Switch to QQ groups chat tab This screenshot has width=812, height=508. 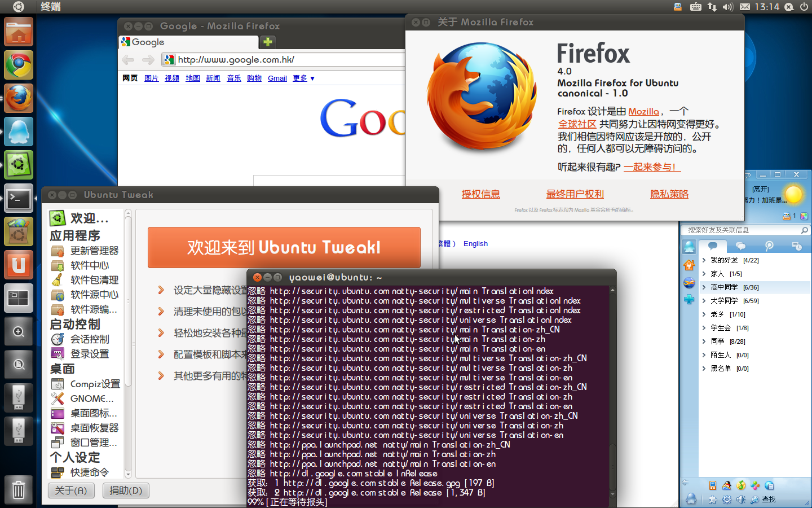(x=741, y=246)
